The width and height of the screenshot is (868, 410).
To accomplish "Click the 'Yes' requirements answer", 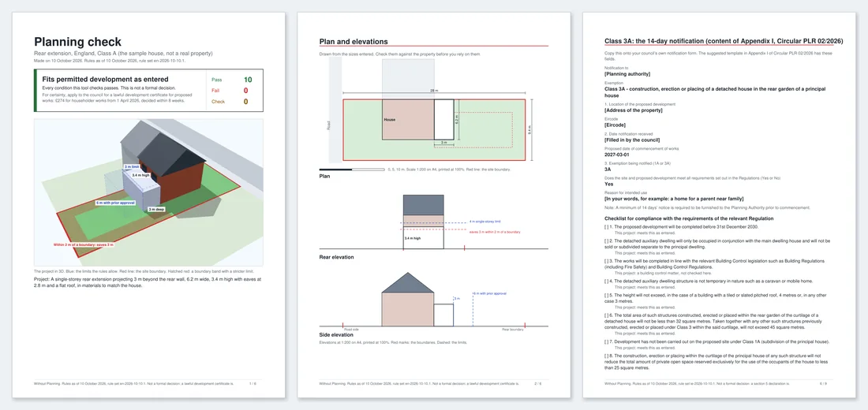I will 609,184.
